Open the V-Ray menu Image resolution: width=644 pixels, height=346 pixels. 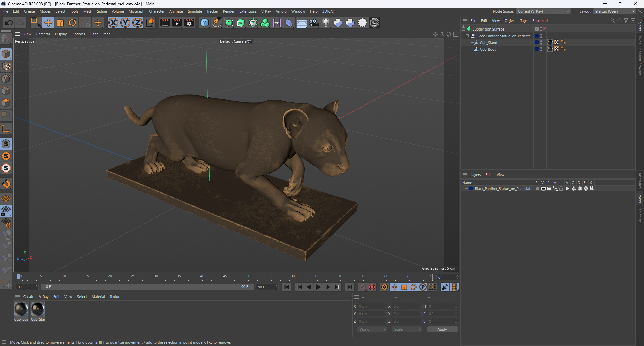(266, 11)
